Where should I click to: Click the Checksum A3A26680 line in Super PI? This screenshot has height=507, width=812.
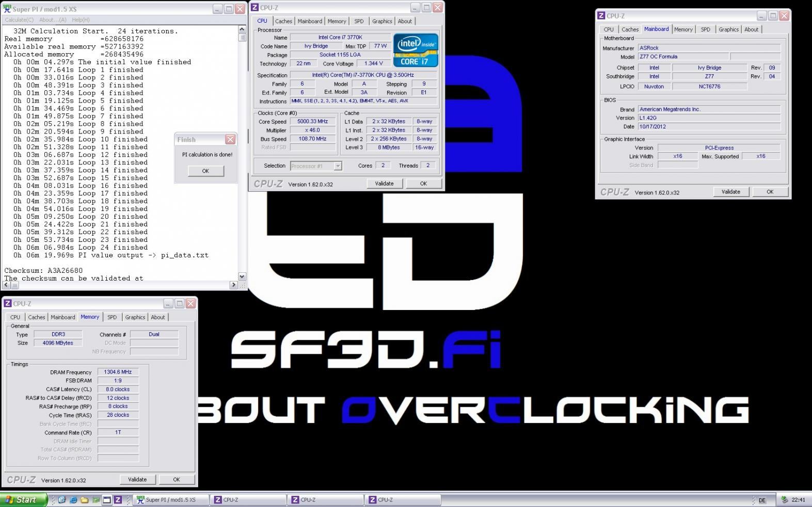[x=43, y=270]
